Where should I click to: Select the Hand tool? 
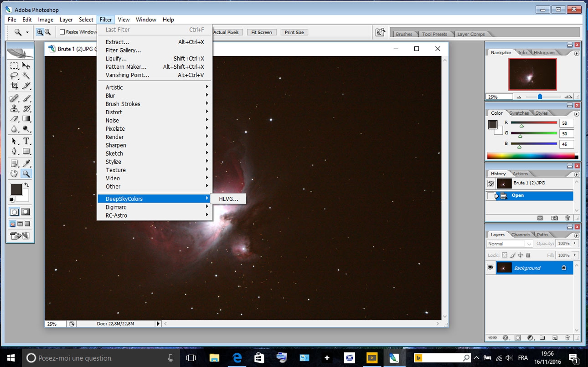pyautogui.click(x=14, y=173)
